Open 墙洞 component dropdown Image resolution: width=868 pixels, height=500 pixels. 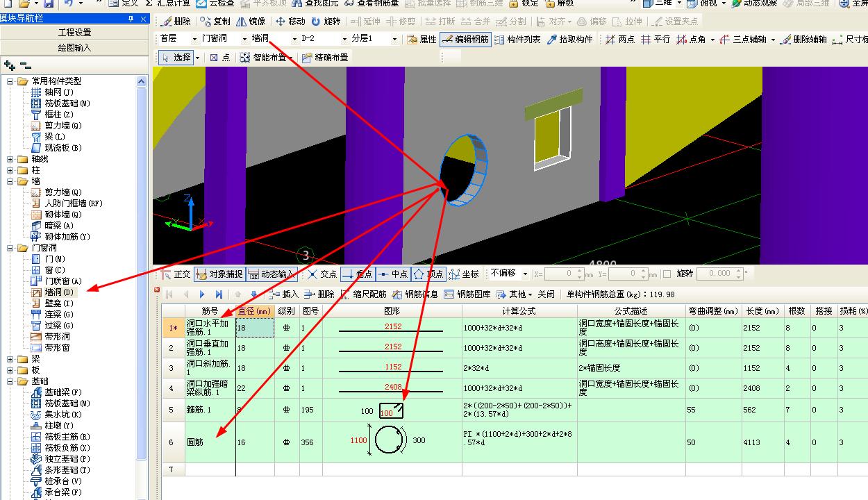coord(294,39)
